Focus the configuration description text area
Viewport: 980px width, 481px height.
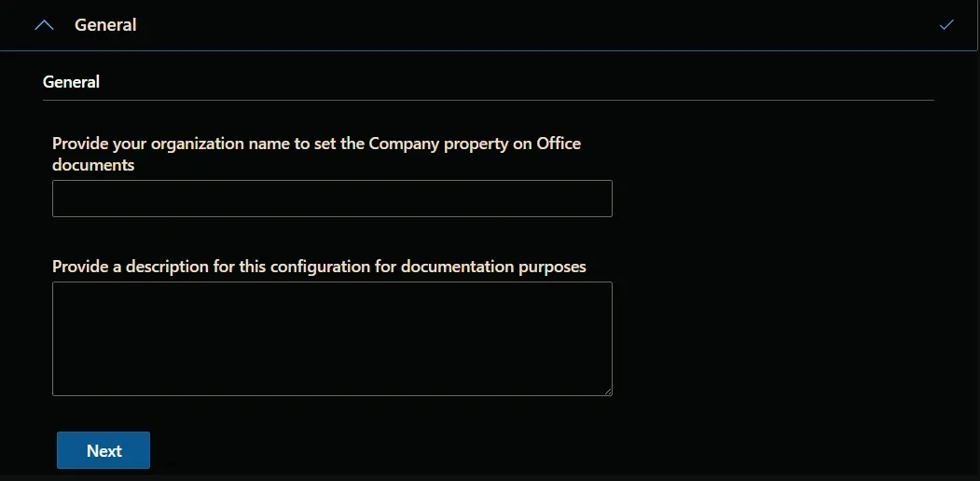332,338
